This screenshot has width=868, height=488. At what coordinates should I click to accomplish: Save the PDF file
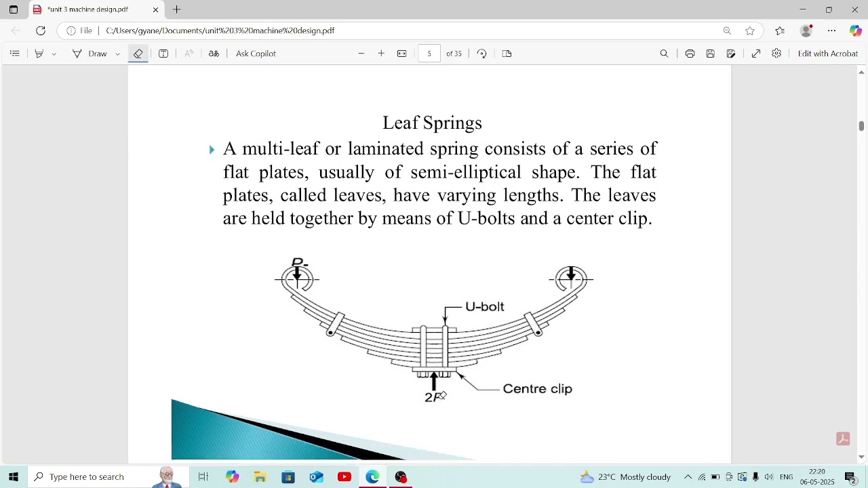pyautogui.click(x=711, y=54)
